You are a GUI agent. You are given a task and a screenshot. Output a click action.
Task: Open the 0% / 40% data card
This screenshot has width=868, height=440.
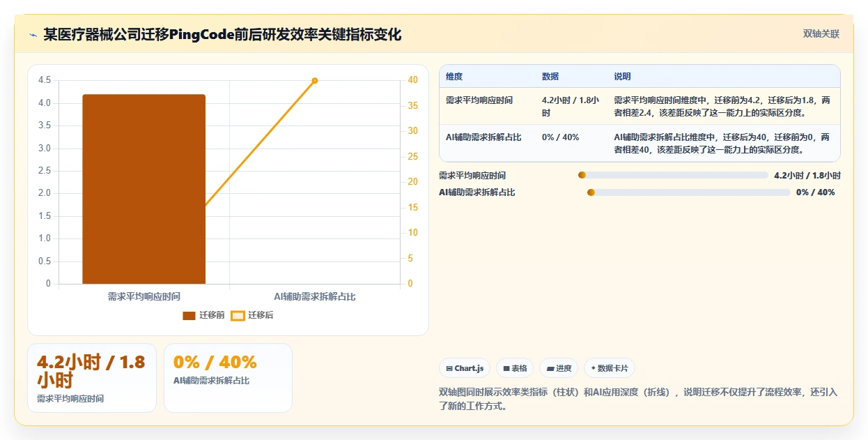point(228,377)
